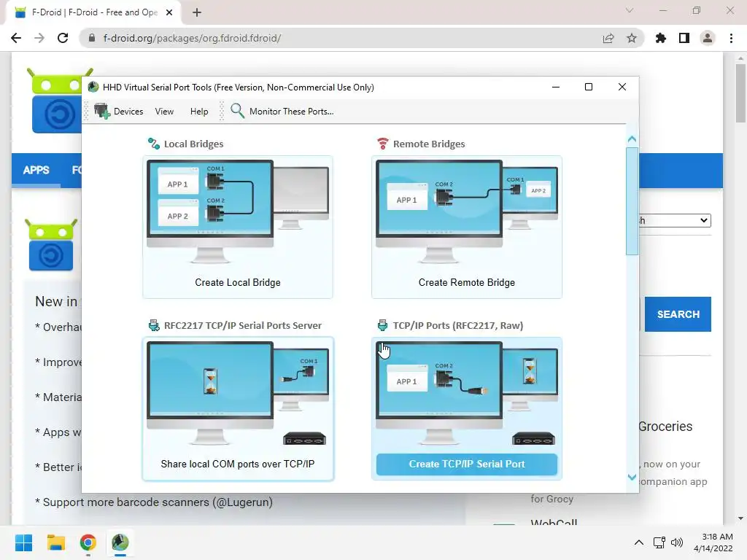Image resolution: width=747 pixels, height=560 pixels.
Task: Click APPS tab on F-Droid page
Action: click(x=36, y=170)
